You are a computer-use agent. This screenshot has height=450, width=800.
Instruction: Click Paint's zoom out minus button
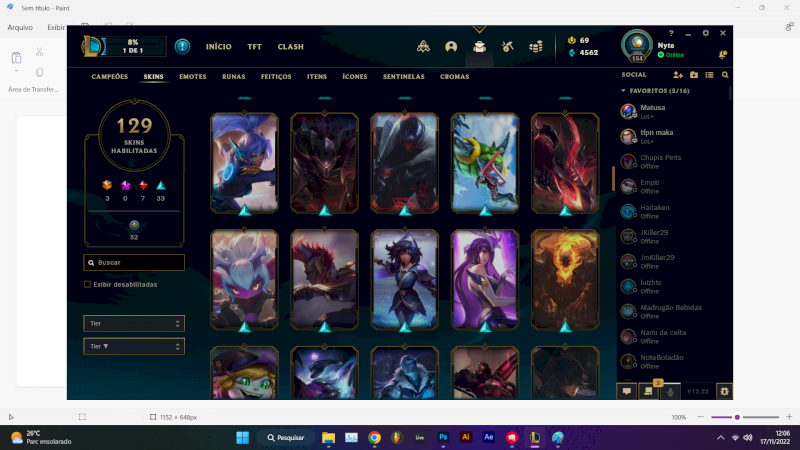(701, 417)
